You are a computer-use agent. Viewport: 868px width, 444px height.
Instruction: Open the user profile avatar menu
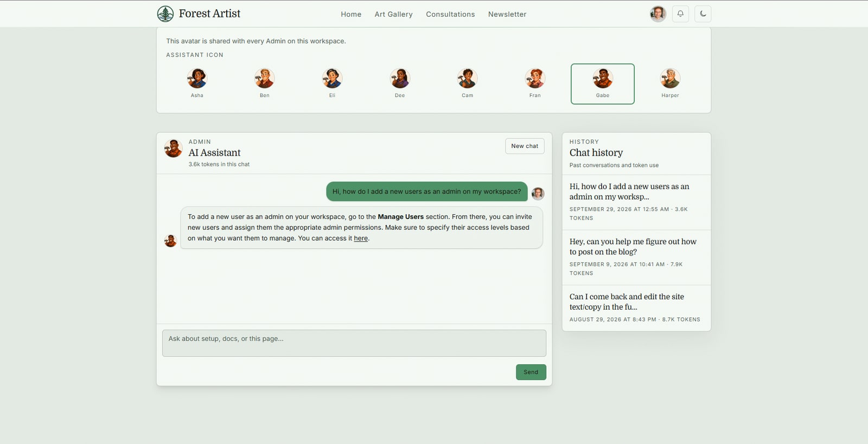(658, 14)
